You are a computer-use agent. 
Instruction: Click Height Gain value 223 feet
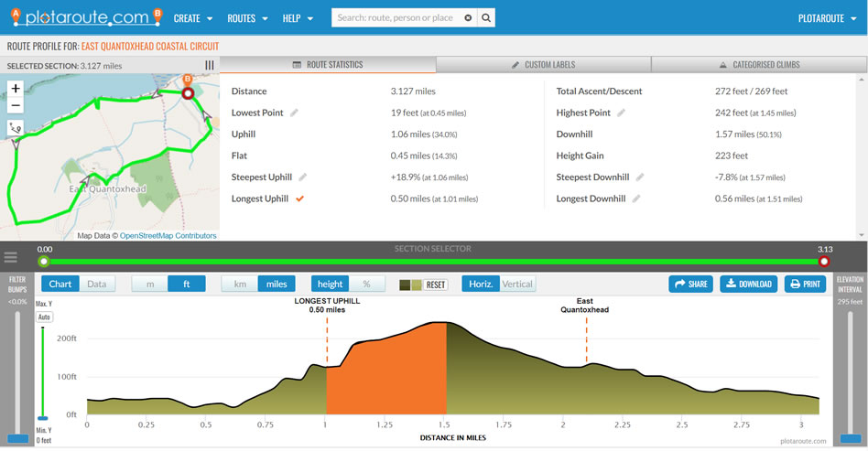click(732, 156)
